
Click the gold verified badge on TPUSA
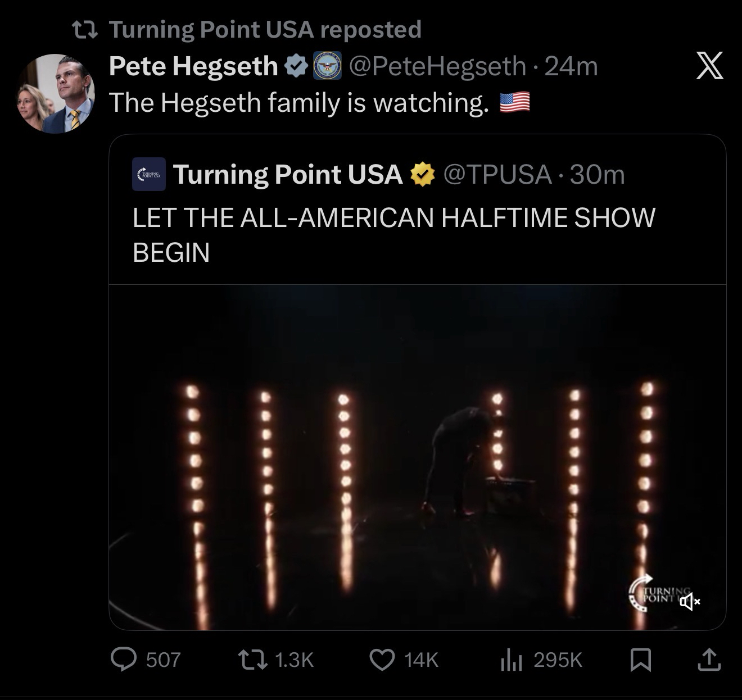423,174
